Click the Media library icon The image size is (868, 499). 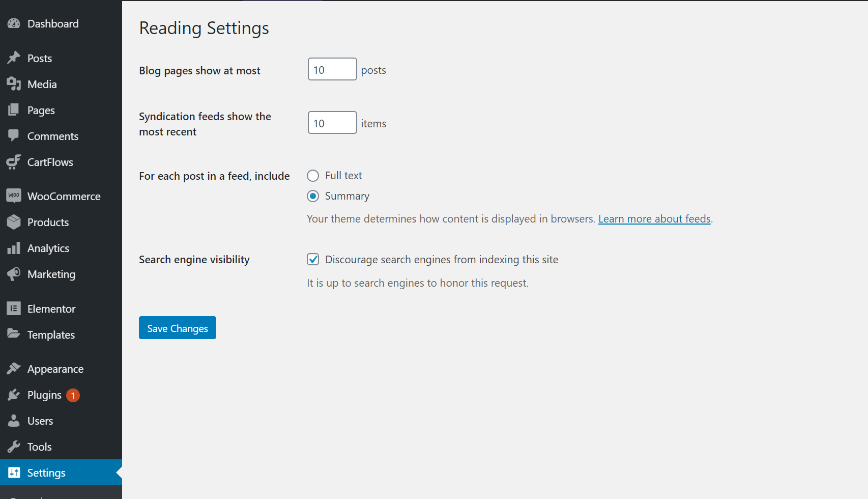(x=14, y=84)
